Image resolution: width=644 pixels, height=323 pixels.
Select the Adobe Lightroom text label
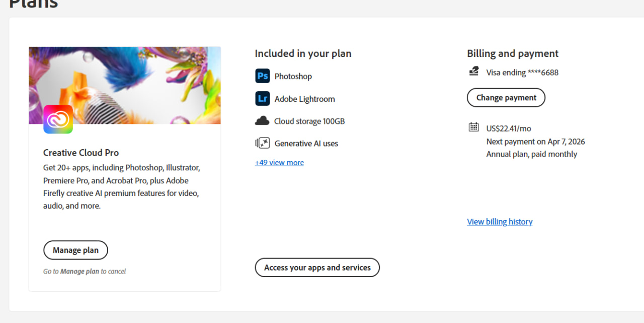(x=304, y=99)
